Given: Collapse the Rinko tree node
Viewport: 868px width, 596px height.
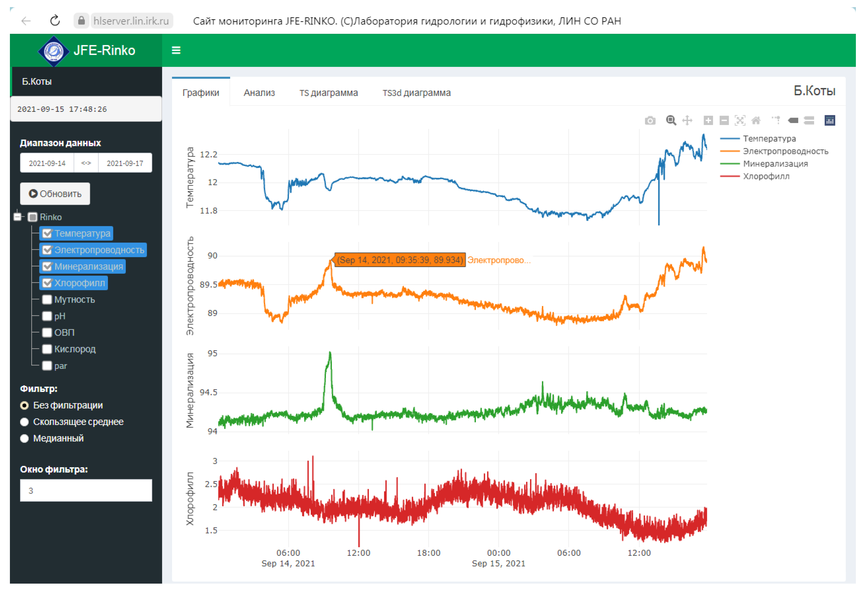Looking at the screenshot, I should click(18, 217).
